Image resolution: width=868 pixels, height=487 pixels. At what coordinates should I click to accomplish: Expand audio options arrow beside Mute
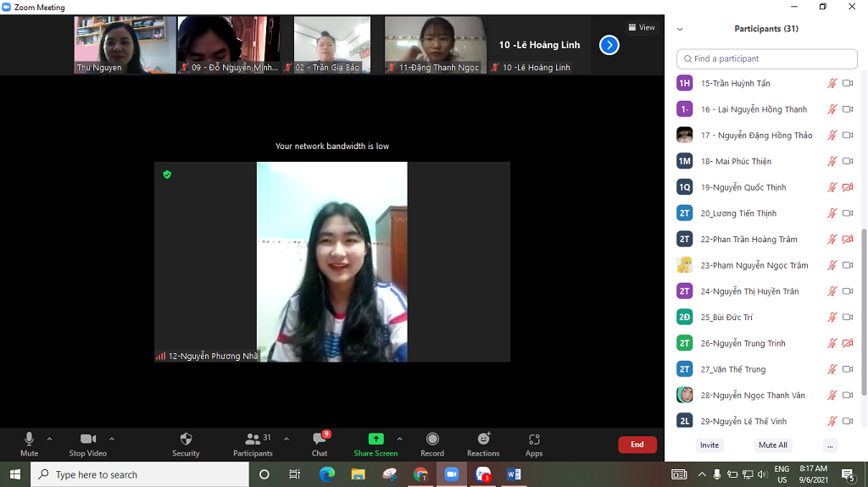click(49, 439)
